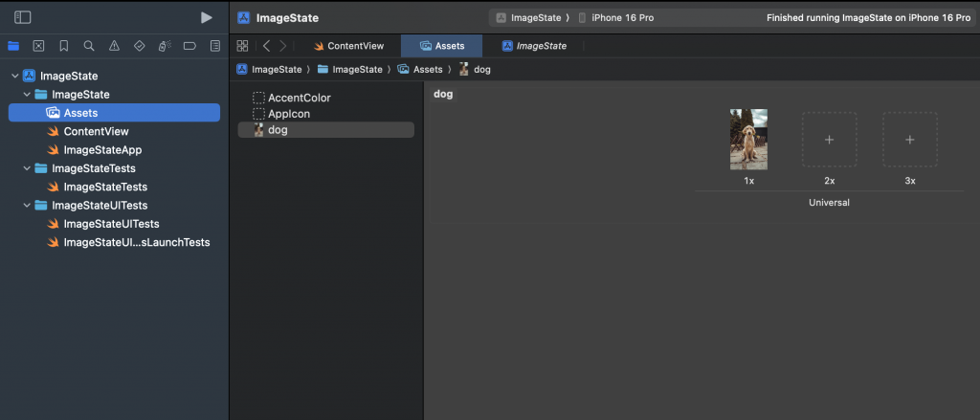Open the Source Control navigator
Viewport: 980px width, 420px height.
[x=38, y=46]
